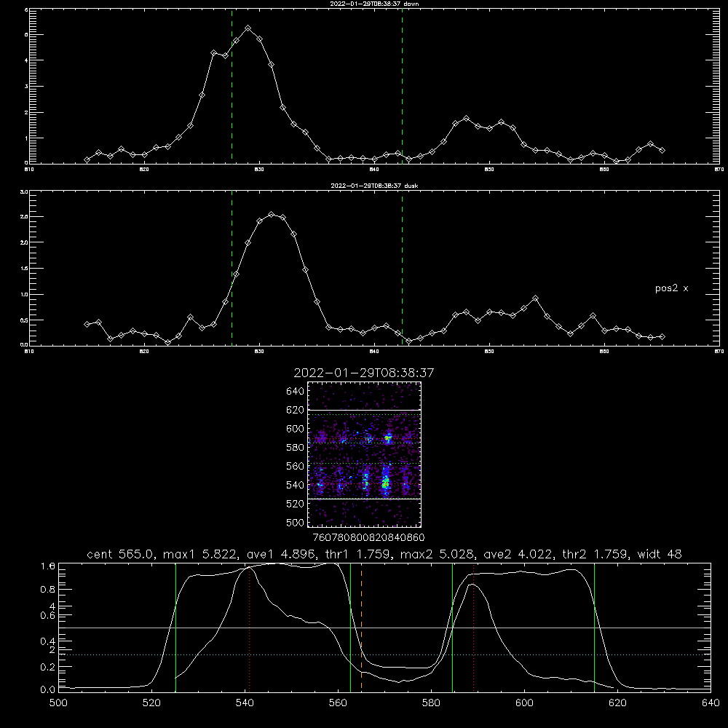
Task: Click the highest peak marker in dawn plot
Action: (248, 28)
